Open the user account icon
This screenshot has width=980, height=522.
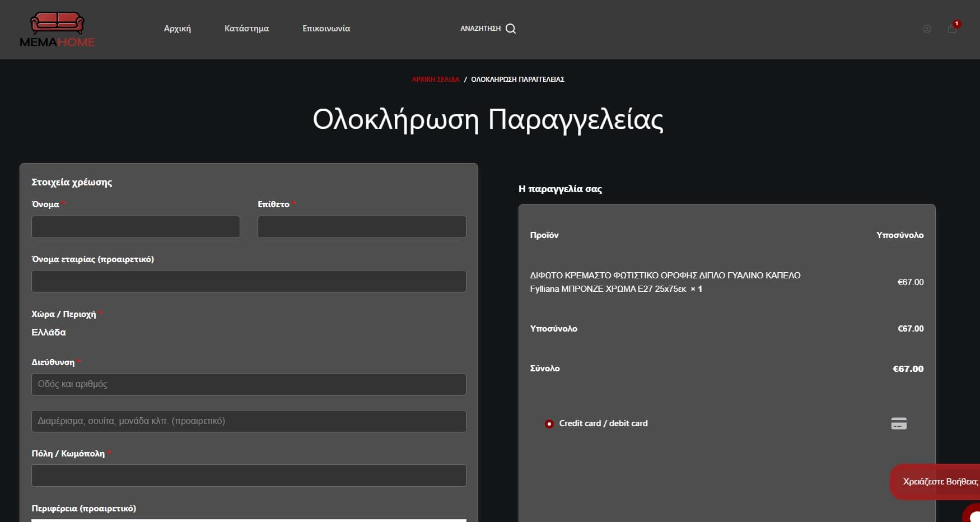pos(927,29)
